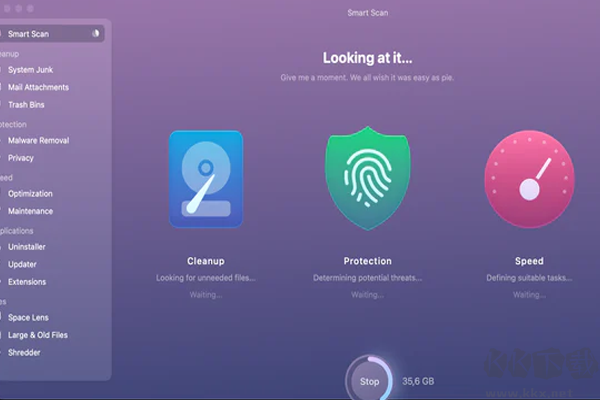
Task: Select the Privacy module
Action: click(21, 158)
